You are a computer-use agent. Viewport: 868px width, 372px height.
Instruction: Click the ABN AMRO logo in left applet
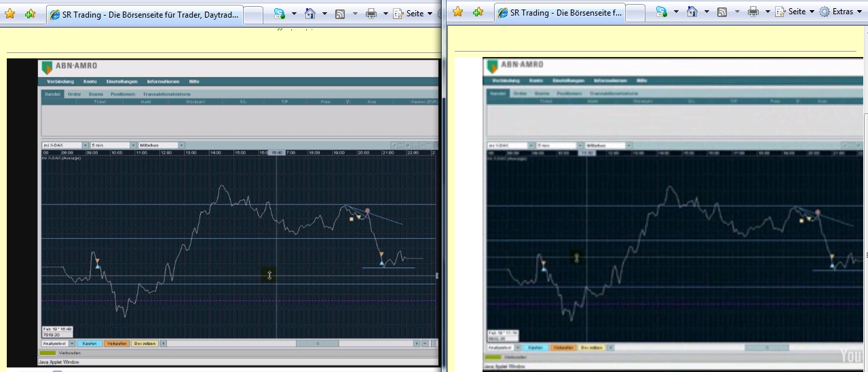coord(70,67)
